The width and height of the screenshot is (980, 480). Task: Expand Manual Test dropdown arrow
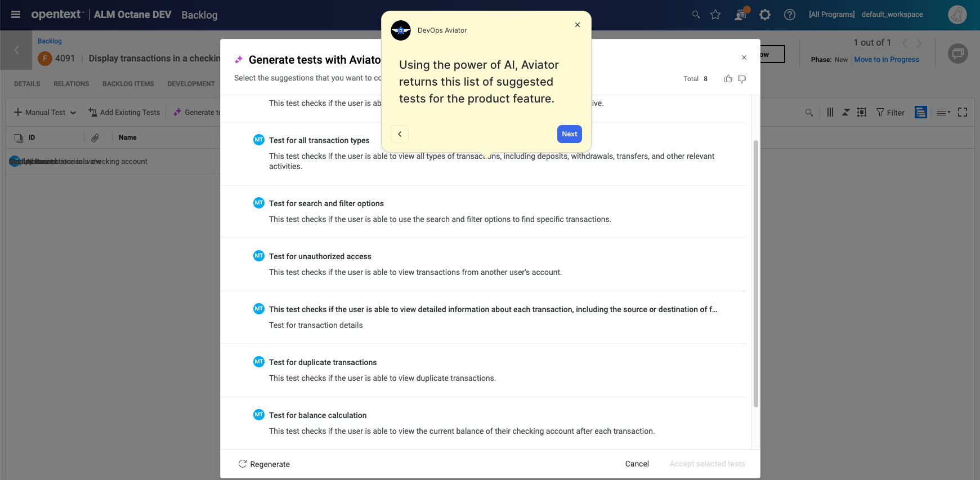pos(73,113)
